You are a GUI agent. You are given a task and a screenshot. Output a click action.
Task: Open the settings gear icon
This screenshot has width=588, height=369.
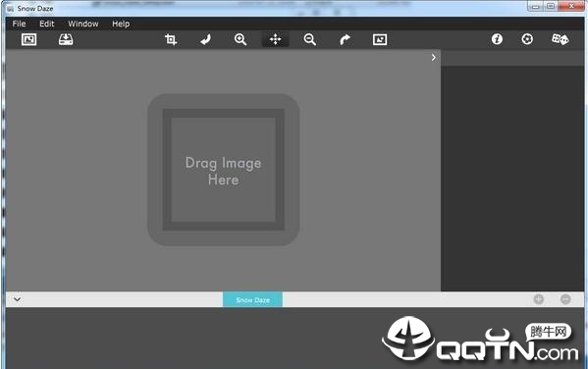tap(527, 39)
